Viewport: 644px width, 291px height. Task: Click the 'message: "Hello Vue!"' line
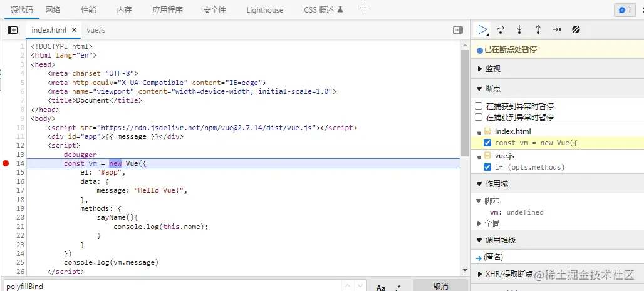[142, 190]
